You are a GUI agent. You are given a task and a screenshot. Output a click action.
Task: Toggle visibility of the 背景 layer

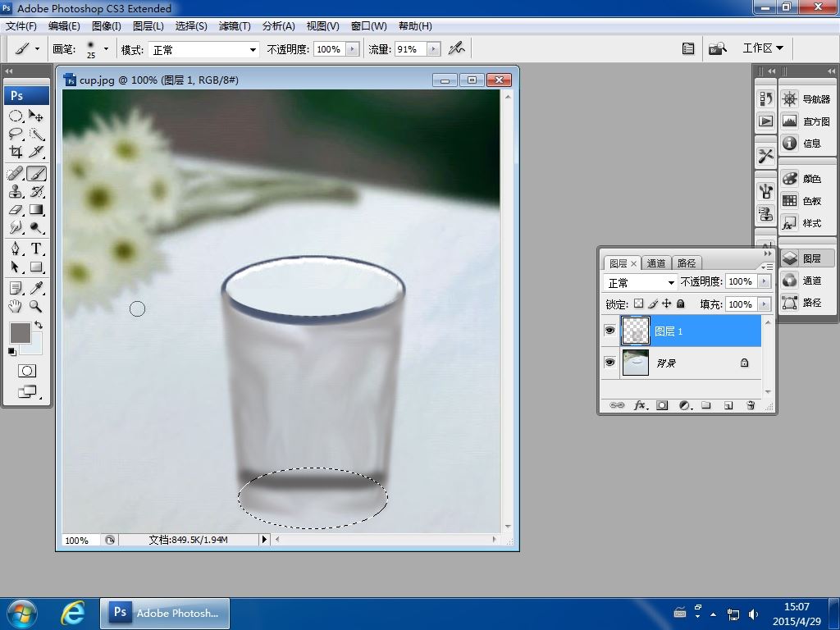tap(609, 363)
